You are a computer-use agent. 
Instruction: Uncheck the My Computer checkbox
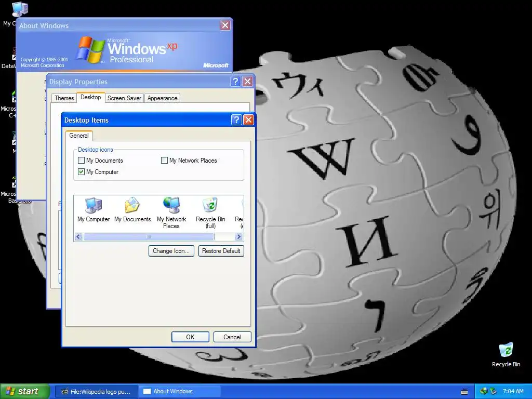tap(81, 171)
